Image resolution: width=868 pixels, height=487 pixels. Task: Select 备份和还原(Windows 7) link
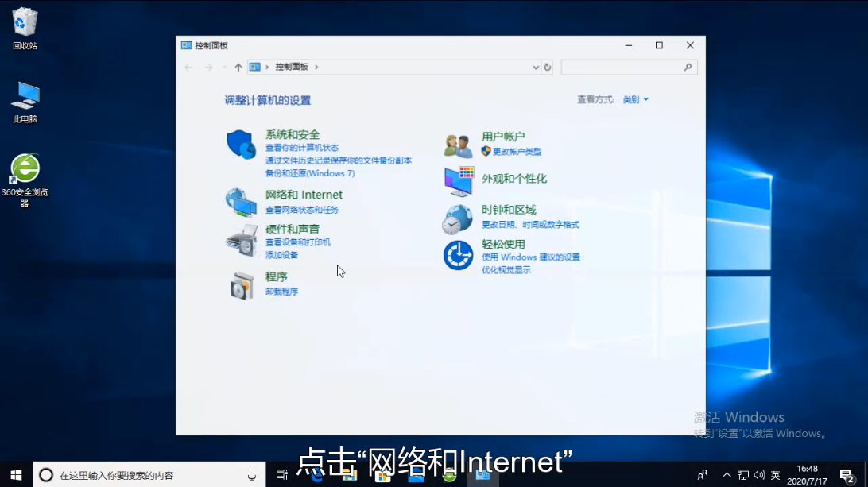(310, 173)
